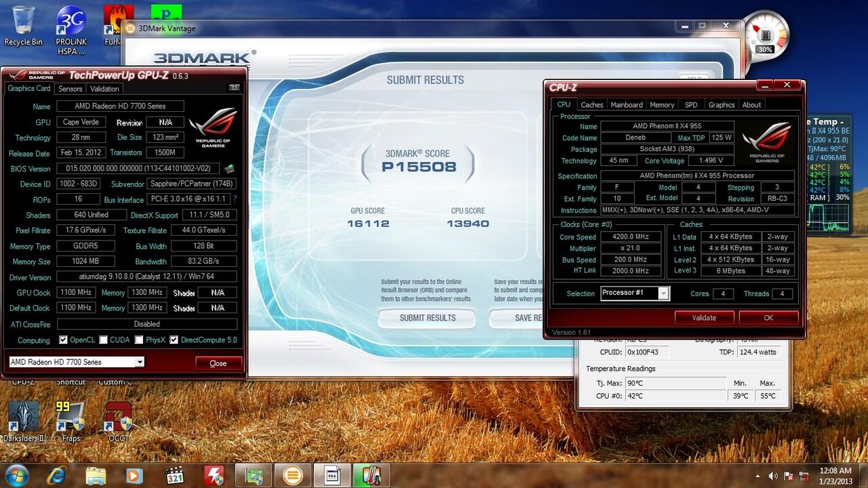This screenshot has height=488, width=868.
Task: Open the Graphics tab in CPU-Z
Action: coord(722,105)
